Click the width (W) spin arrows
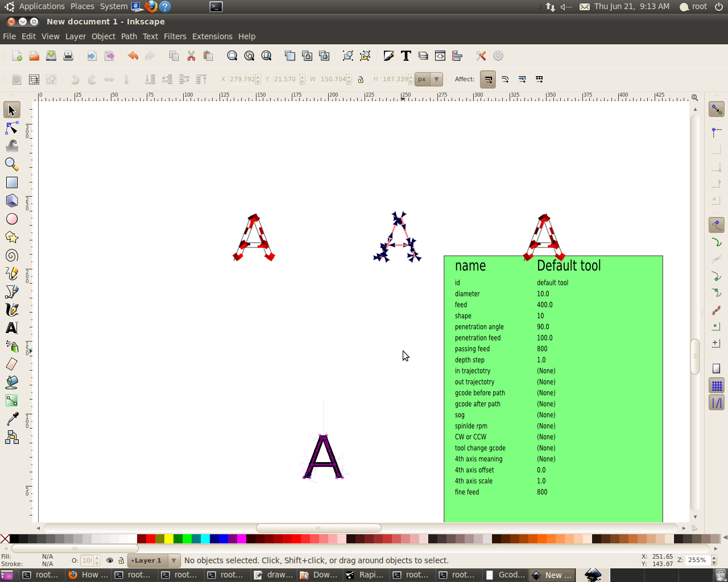This screenshot has width=728, height=582. click(349, 80)
